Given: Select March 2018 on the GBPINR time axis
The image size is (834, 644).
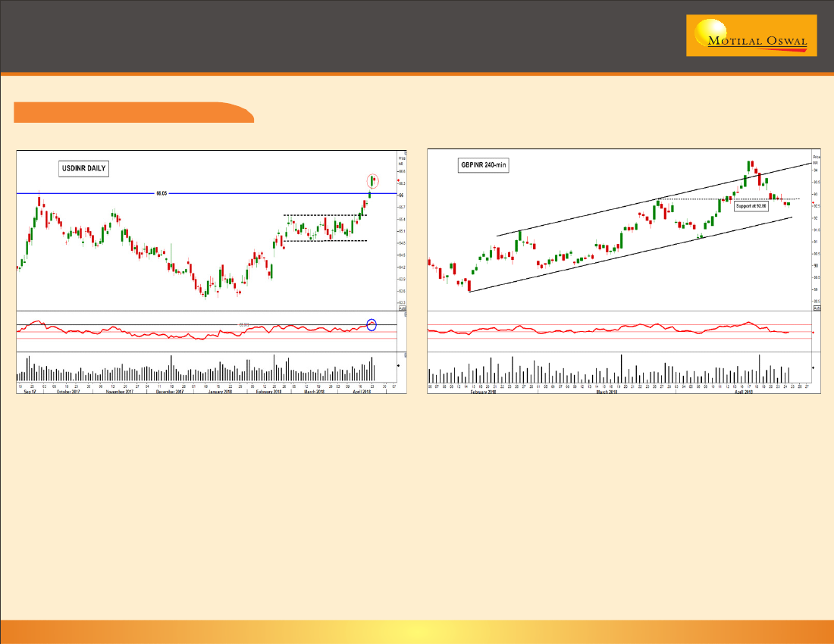Looking at the screenshot, I should [x=607, y=392].
